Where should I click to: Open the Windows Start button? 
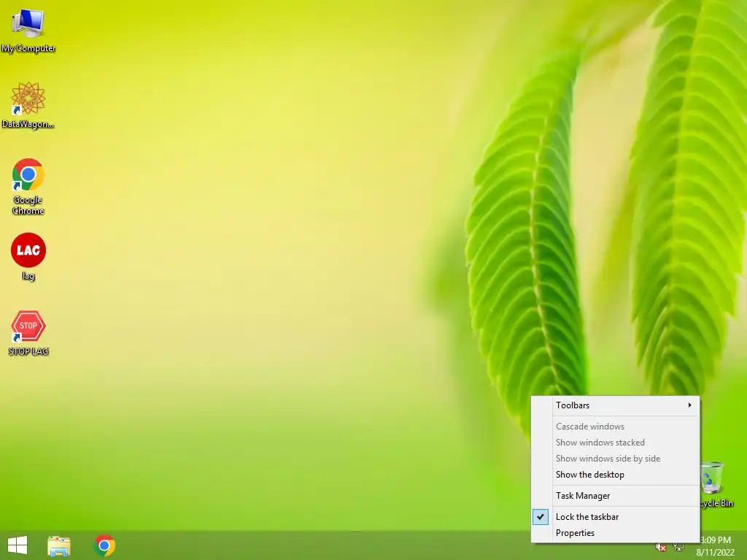(x=18, y=545)
